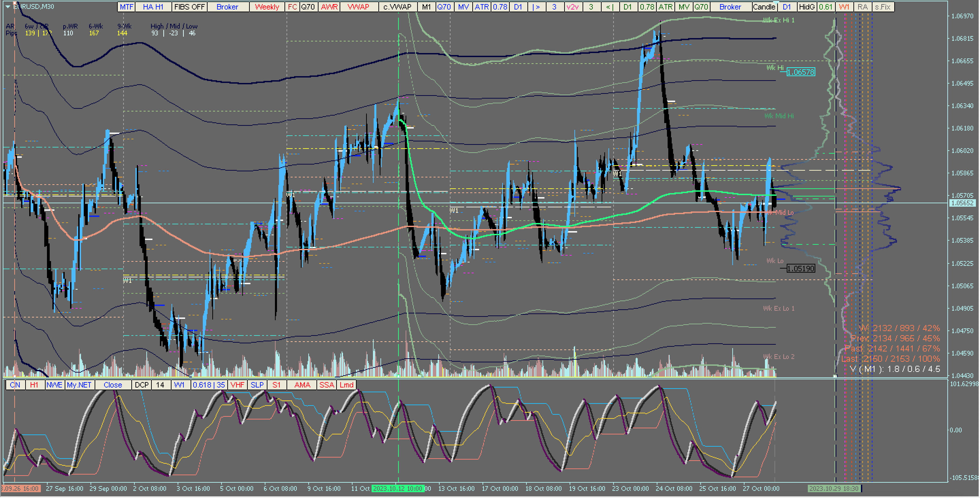Select the Candle chart mode button
Viewport: 980px width, 498px height.
point(764,7)
